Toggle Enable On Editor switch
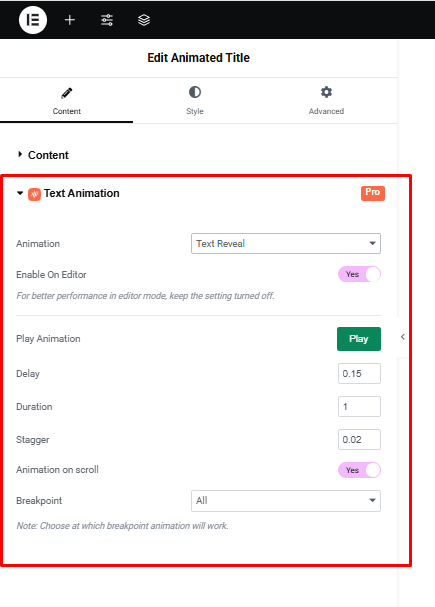This screenshot has height=607, width=435. (360, 274)
